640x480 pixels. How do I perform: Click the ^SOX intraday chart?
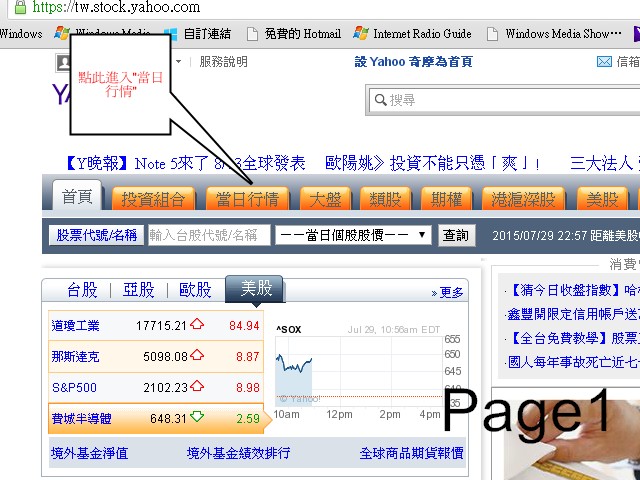pos(359,371)
